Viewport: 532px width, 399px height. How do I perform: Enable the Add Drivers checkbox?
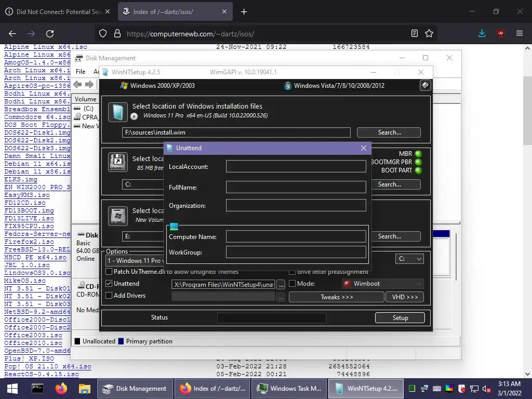(x=109, y=296)
